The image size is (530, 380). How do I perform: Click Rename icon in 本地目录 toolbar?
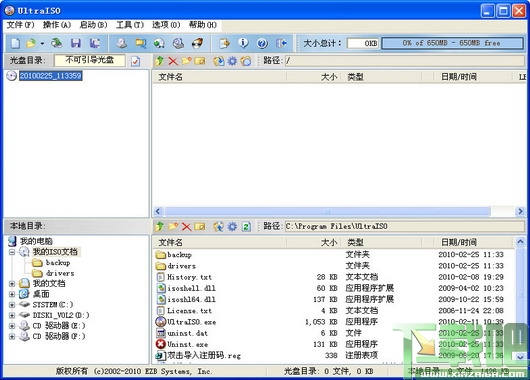click(x=200, y=227)
